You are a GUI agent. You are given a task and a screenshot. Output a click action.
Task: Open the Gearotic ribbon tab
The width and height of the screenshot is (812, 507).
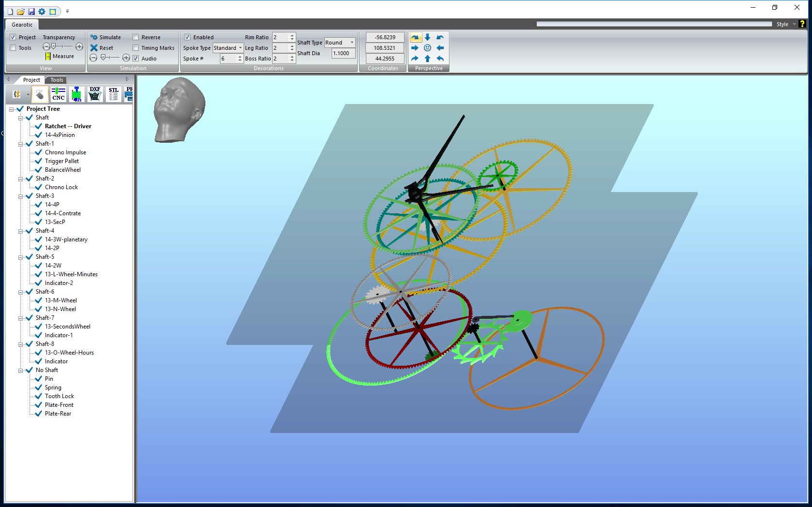pos(22,25)
